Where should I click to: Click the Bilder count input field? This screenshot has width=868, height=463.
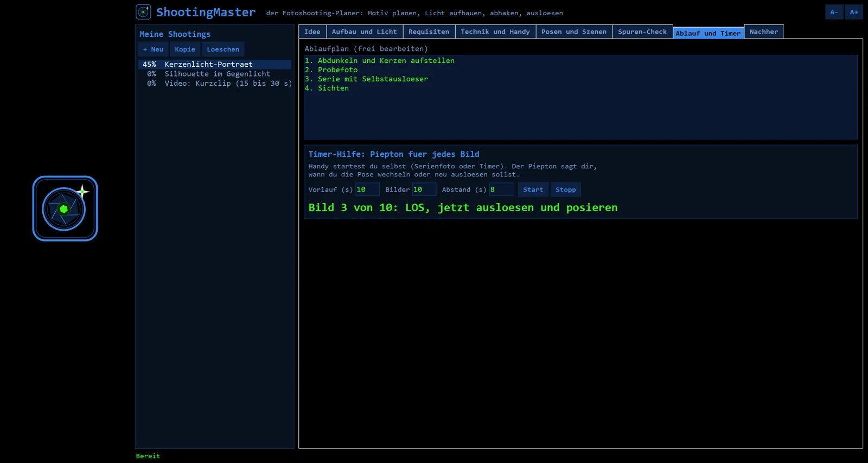(x=424, y=189)
